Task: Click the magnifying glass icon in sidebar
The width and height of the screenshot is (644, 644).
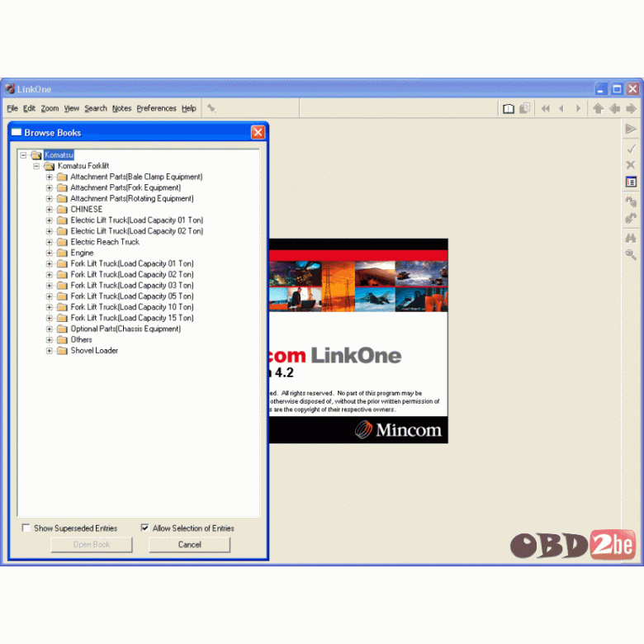Action: (x=631, y=254)
